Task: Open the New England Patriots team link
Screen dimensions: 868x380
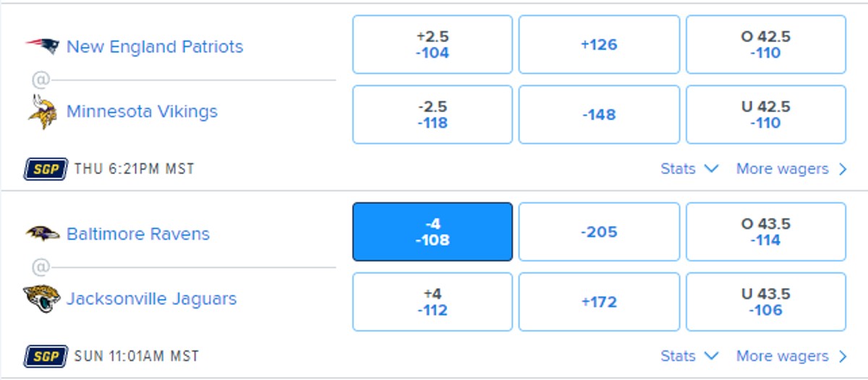Action: click(x=155, y=47)
